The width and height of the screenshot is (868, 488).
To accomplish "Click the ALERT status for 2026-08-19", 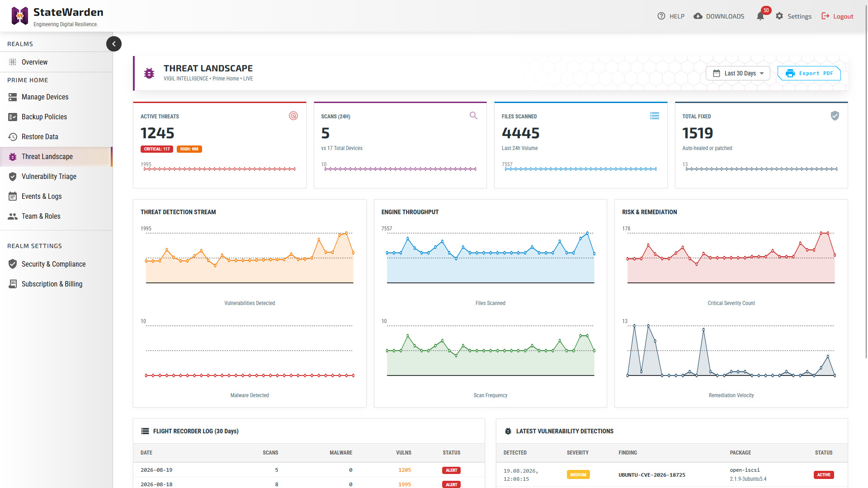I will (x=451, y=470).
